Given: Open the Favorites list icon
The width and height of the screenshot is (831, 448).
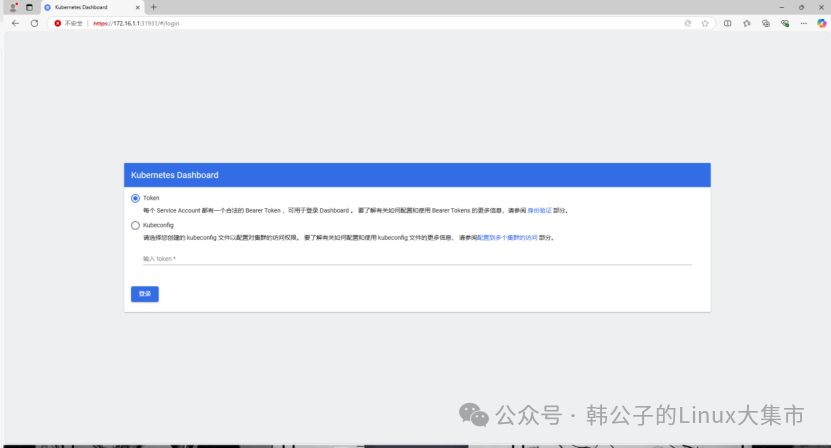Looking at the screenshot, I should tap(747, 23).
